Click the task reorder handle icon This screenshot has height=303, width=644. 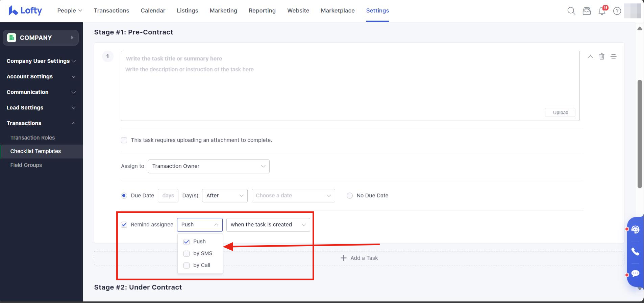pyautogui.click(x=614, y=56)
